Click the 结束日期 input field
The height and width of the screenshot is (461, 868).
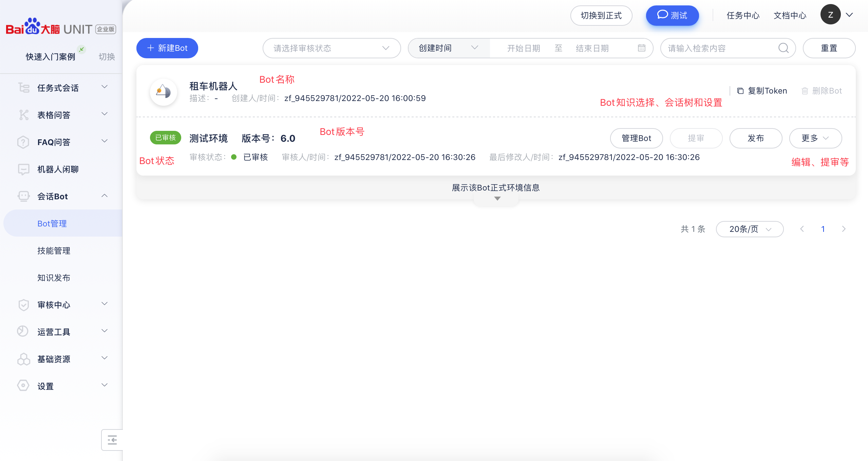[592, 48]
